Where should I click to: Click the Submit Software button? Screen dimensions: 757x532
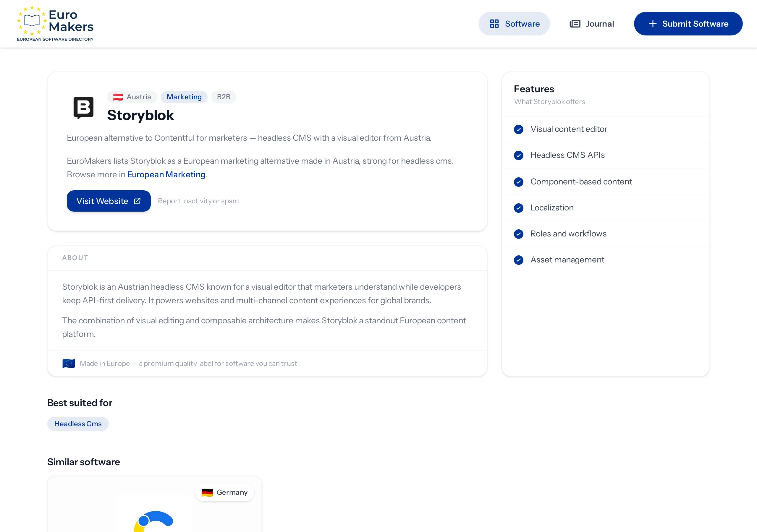pos(688,24)
